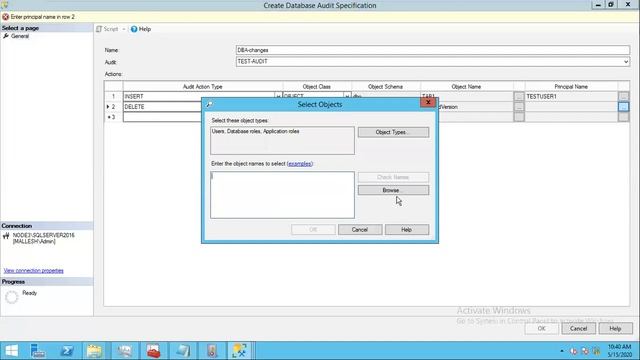Click the Object Name column header
Viewport: 640px width, 360px height.
pyautogui.click(x=466, y=87)
